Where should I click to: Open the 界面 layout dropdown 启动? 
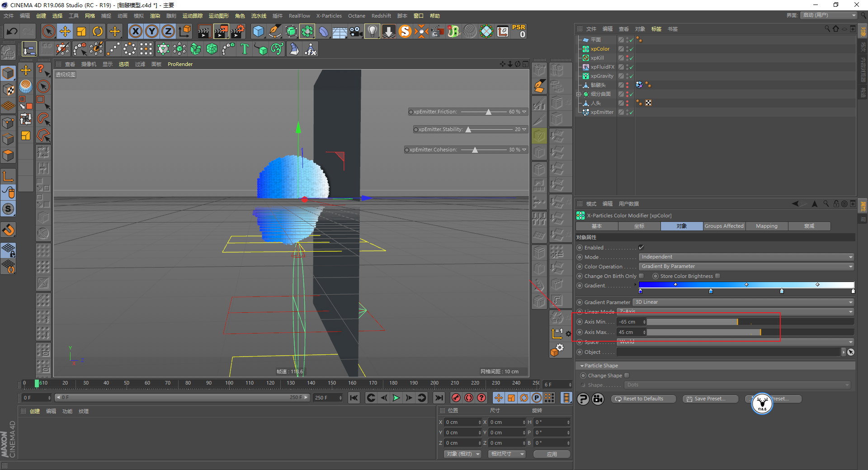(x=829, y=15)
